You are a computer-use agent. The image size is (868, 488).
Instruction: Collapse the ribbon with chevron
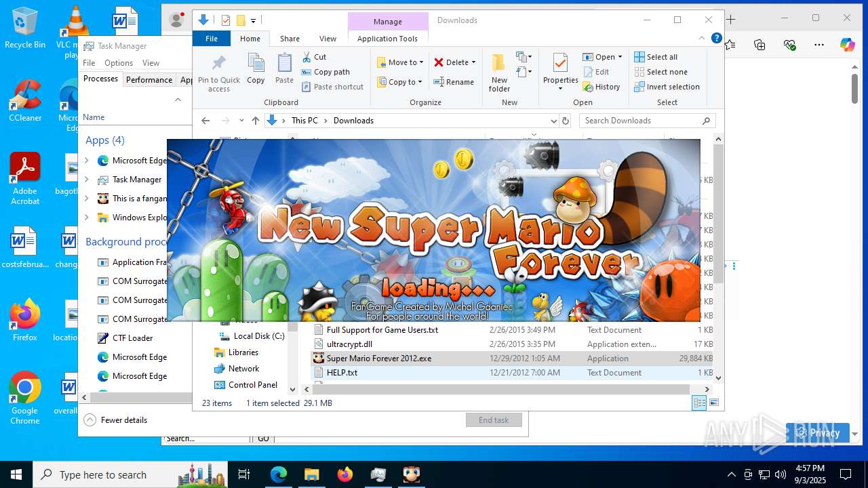pos(702,39)
